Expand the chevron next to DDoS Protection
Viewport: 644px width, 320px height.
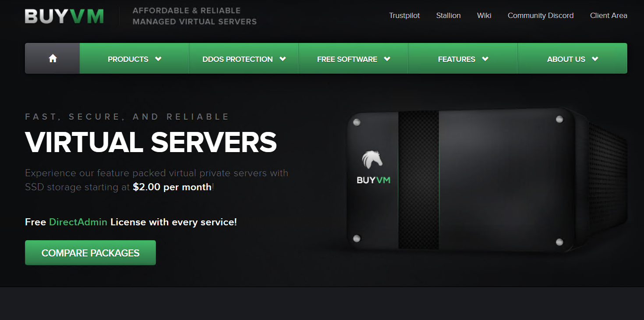click(283, 59)
